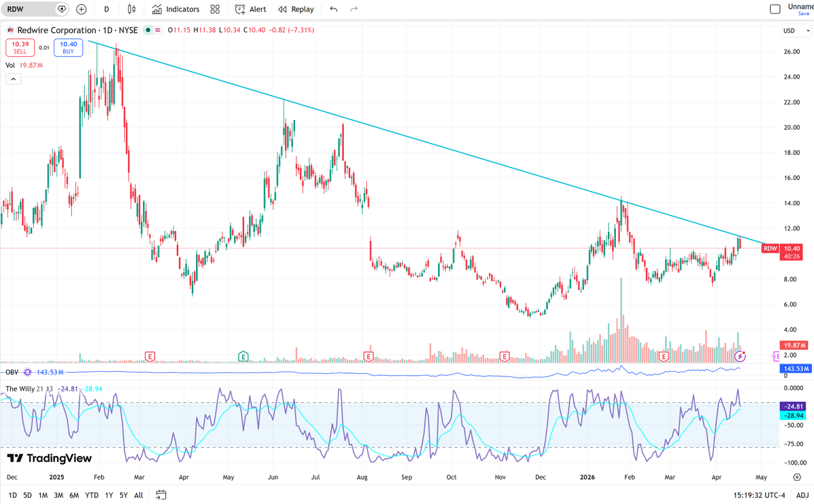Click the purple lightning bolt marker

tap(740, 356)
